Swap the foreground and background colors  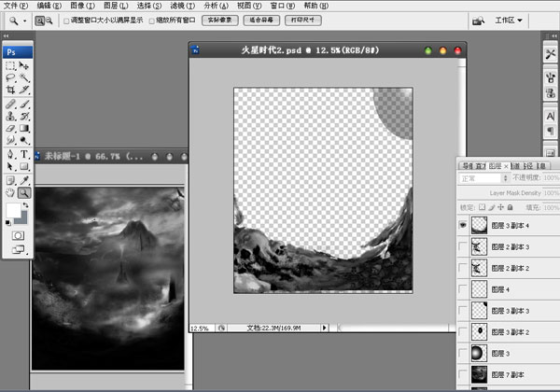click(x=25, y=205)
